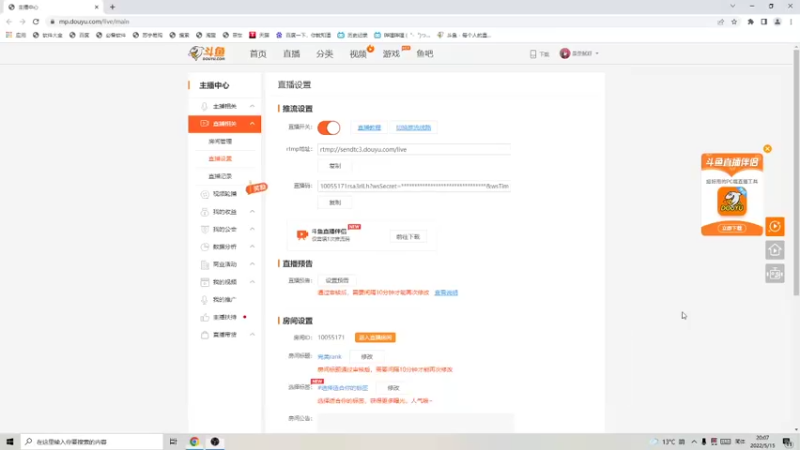The height and width of the screenshot is (450, 800).
Task: Click the thumbs-up sidebar icon
Action: pyautogui.click(x=205, y=317)
